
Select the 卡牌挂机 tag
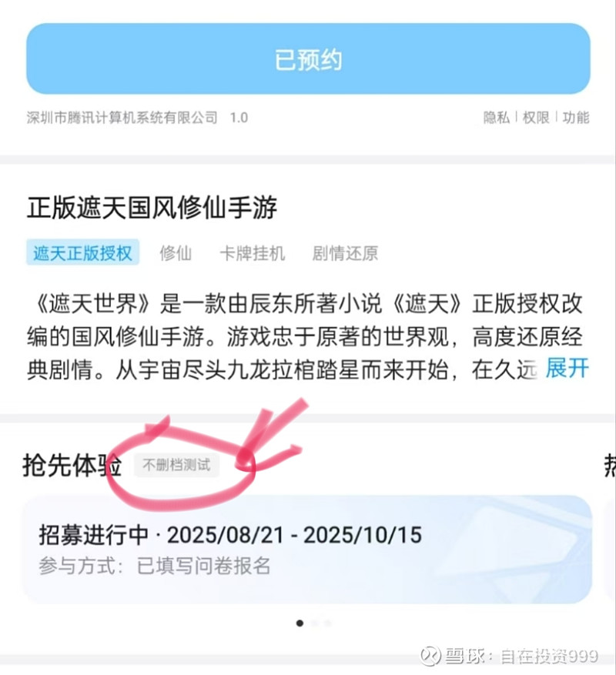coord(253,252)
